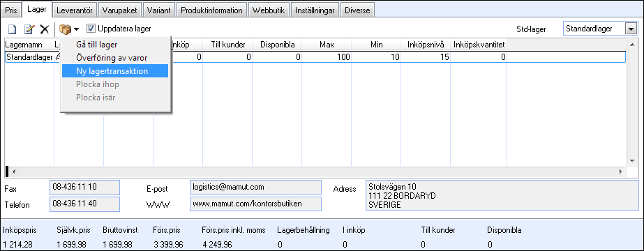
Task: Click the horizontal scrollbar right arrow
Action: (621, 171)
